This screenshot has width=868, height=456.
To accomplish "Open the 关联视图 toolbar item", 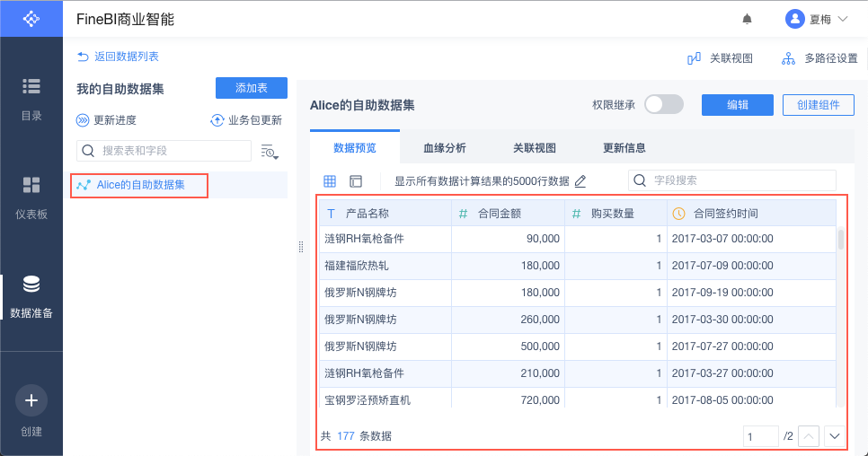I will pyautogui.click(x=720, y=58).
